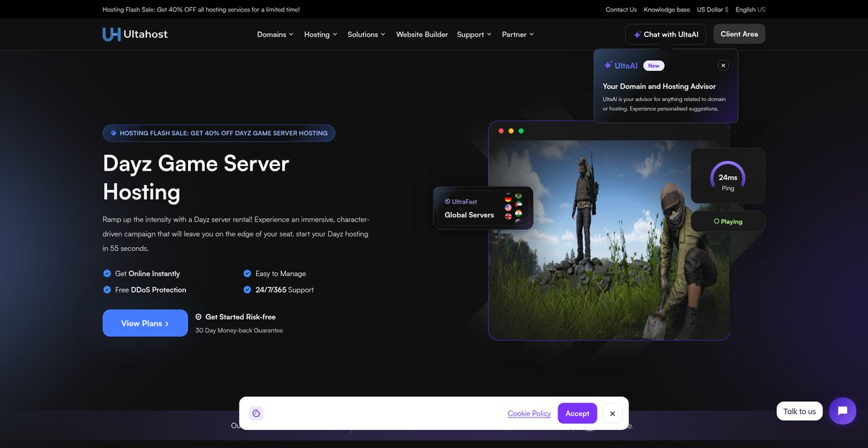Screen dimensions: 868x448
Task: Click Your Domain and Hosting Advisor heading
Action: click(x=659, y=86)
